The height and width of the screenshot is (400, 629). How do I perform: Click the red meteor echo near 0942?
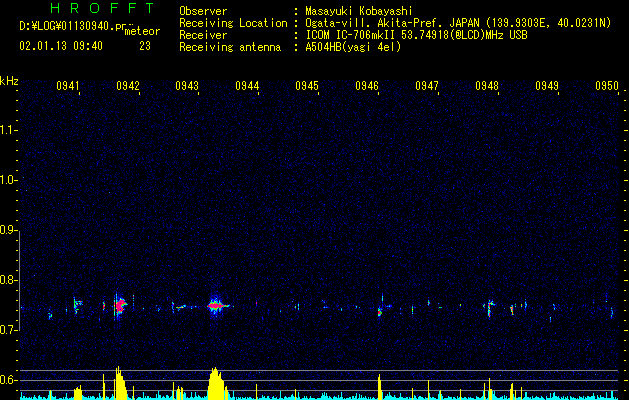[120, 306]
